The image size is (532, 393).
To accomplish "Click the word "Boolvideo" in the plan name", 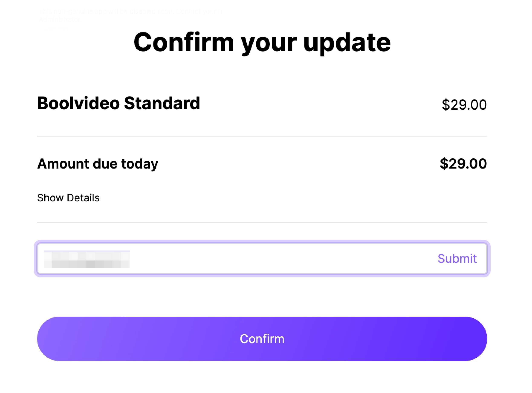I will click(78, 103).
